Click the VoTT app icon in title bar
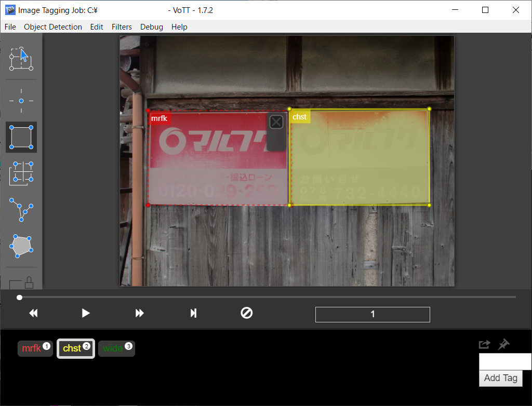Screen dimensions: 532x406 point(10,10)
